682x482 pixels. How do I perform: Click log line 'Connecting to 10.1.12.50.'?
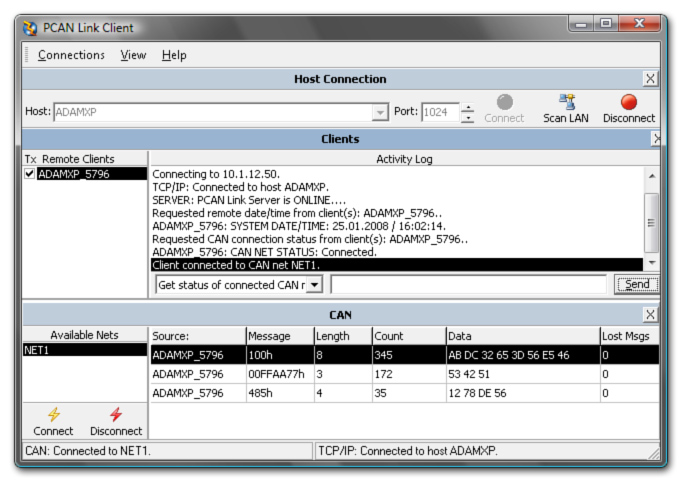click(x=216, y=174)
